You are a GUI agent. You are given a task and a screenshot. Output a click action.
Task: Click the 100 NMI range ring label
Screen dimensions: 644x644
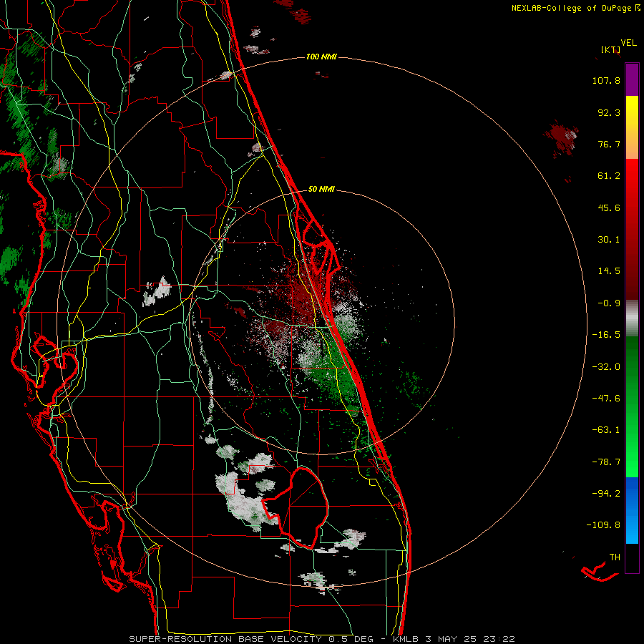coord(321,57)
